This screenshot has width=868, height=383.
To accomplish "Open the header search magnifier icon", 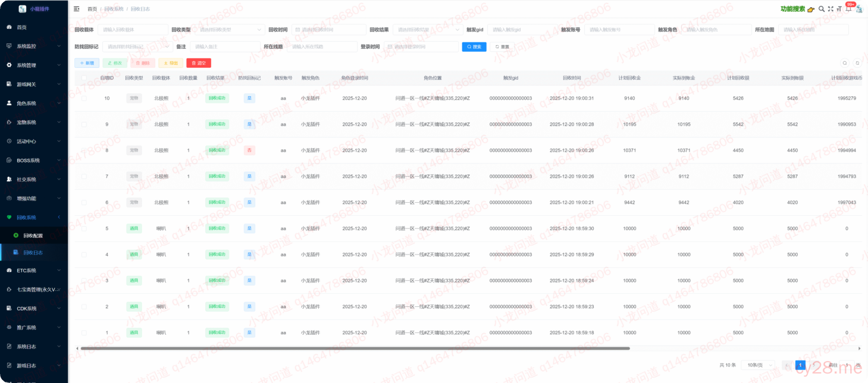I will pyautogui.click(x=822, y=9).
